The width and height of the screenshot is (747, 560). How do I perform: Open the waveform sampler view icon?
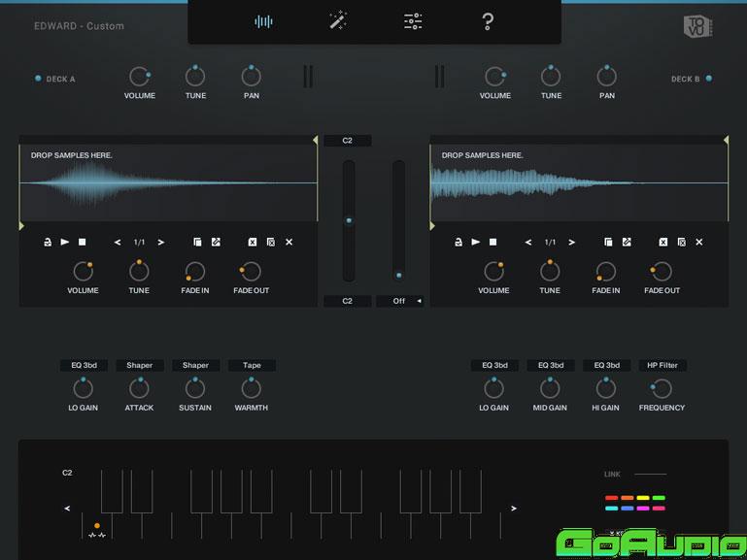coord(263,21)
